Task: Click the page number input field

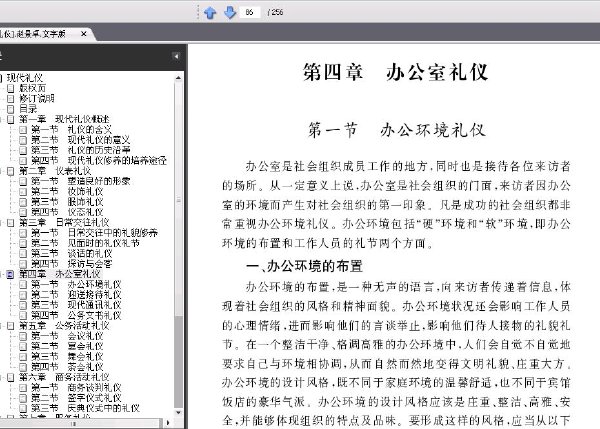Action: (x=250, y=12)
